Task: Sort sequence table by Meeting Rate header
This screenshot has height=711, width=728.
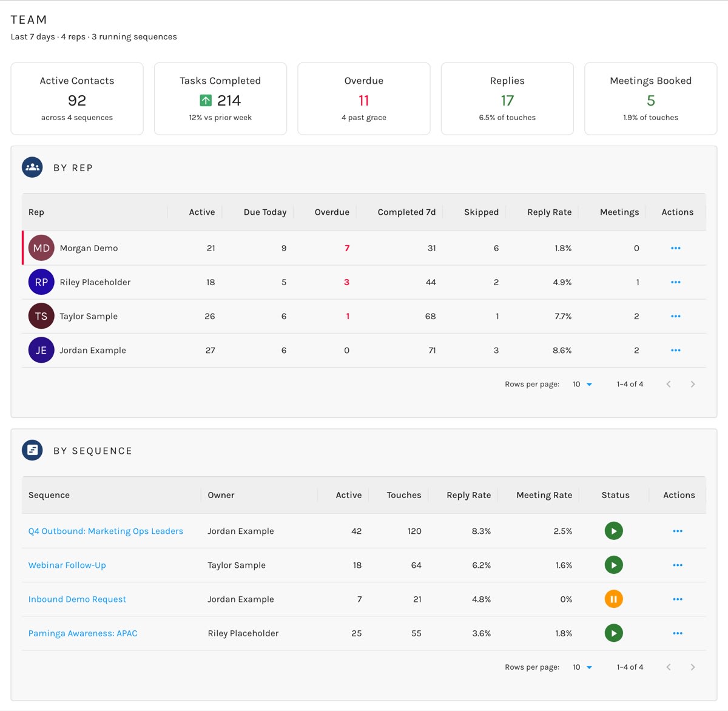Action: pos(544,495)
